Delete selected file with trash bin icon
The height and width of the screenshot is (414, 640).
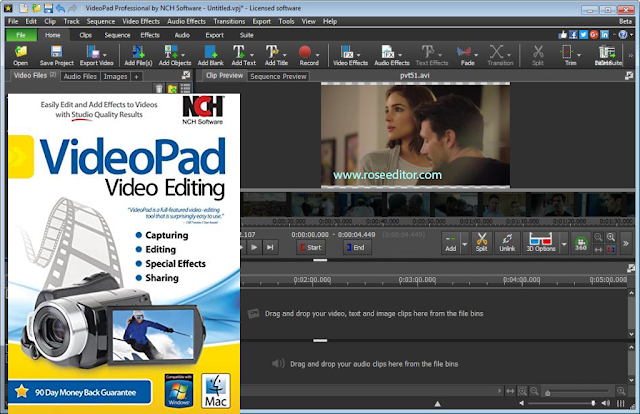(x=159, y=88)
